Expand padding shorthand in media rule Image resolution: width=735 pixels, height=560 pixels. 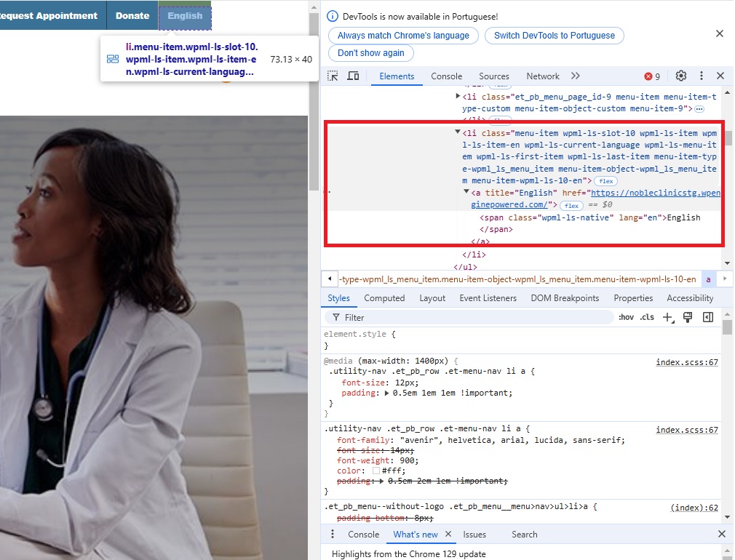pos(386,393)
